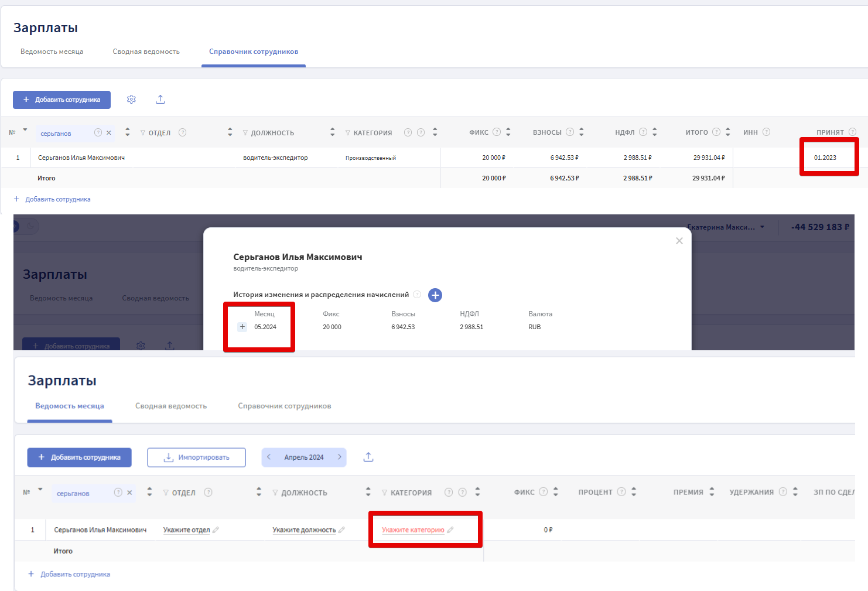Click the ФИКС help icon in the Апрель 2024 sheet

coord(543,491)
